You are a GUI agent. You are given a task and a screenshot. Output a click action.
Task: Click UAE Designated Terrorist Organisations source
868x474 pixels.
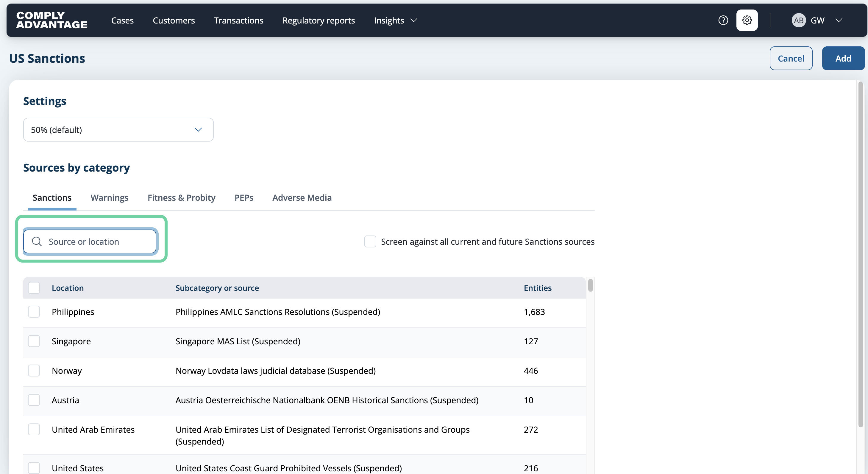point(322,436)
